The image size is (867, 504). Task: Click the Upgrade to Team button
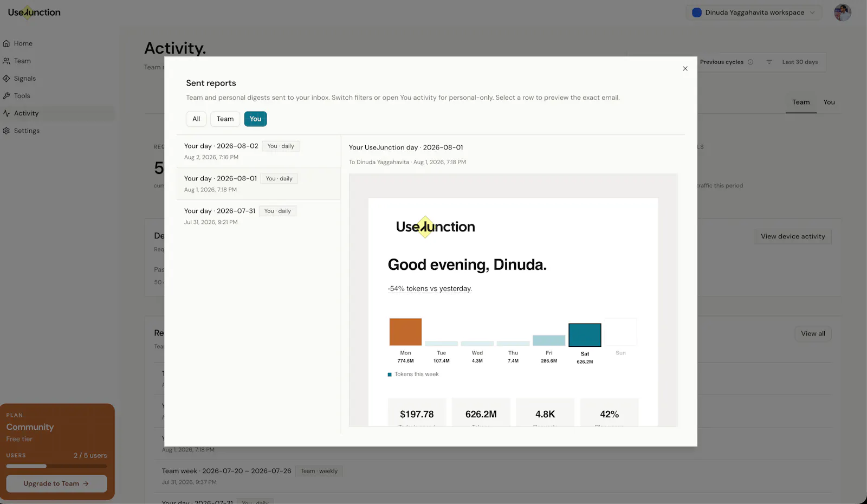pyautogui.click(x=56, y=483)
